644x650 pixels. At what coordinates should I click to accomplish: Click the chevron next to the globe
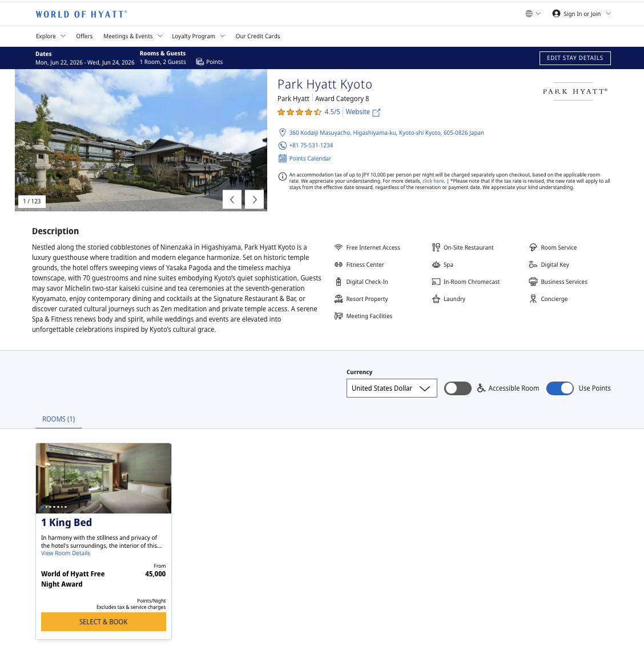point(538,14)
